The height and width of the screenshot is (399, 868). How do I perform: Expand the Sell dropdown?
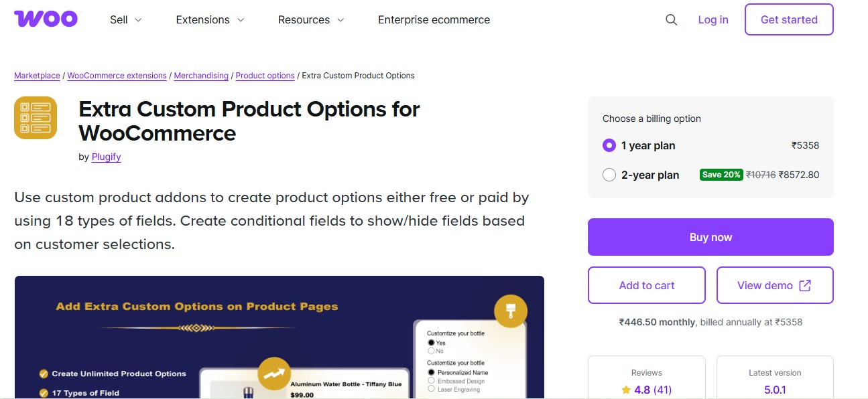tap(125, 20)
